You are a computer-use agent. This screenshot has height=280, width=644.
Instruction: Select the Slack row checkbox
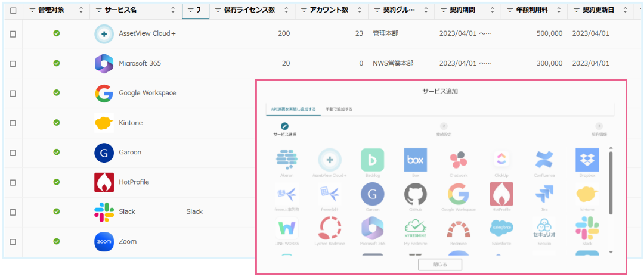click(x=13, y=212)
